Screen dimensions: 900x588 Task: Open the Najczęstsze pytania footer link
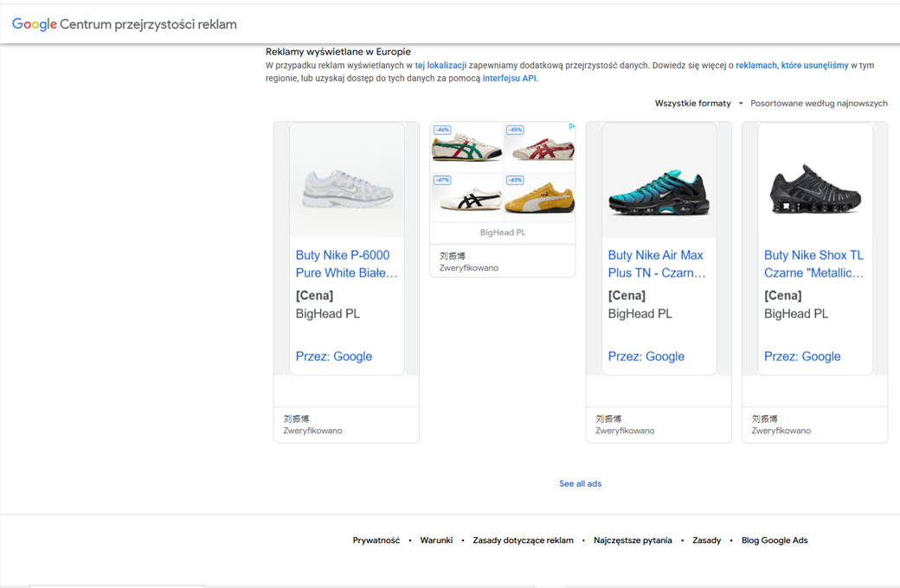pos(633,540)
